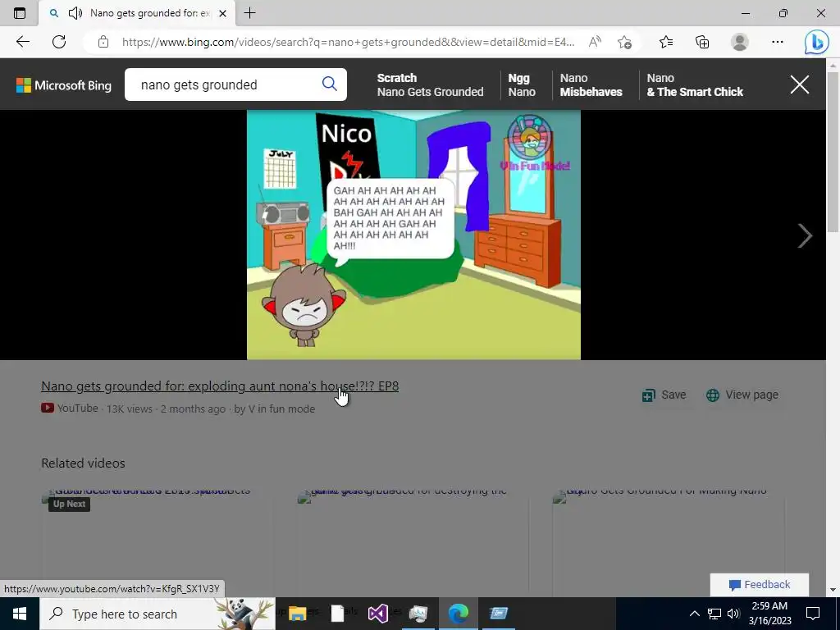Open the clock showing 2:59 AM
This screenshot has height=630, width=840.
(769, 614)
